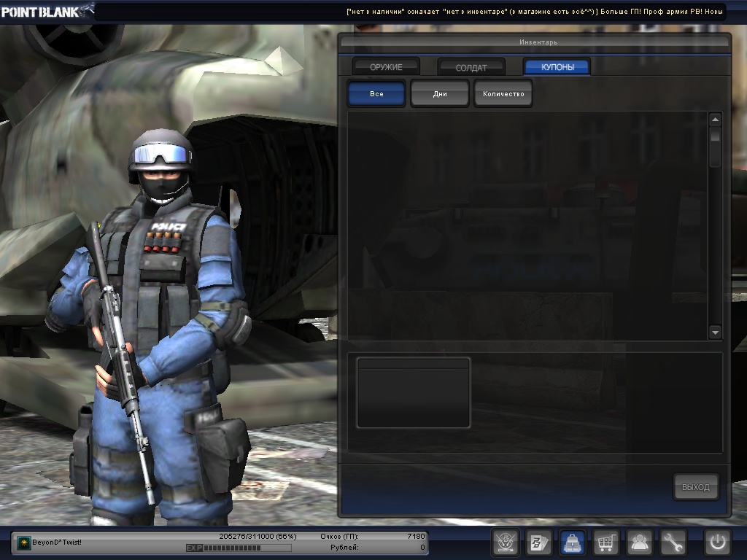This screenshot has height=560, width=747.
Task: Open the PB mission cards icon
Action: tap(539, 542)
